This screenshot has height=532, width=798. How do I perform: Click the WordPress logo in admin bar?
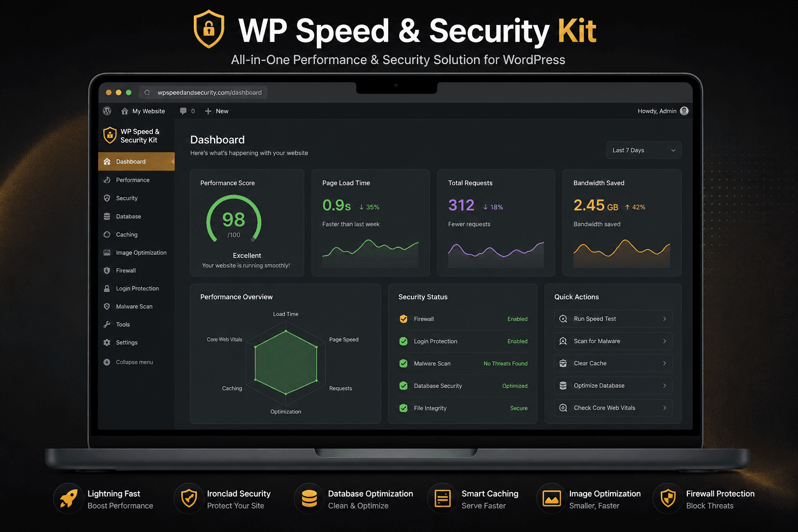(107, 111)
